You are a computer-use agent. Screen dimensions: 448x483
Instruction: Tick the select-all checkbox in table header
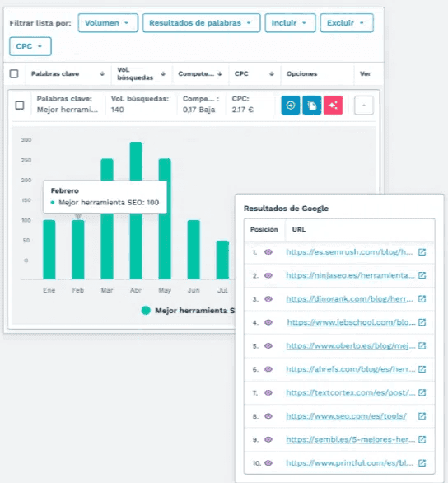(14, 73)
